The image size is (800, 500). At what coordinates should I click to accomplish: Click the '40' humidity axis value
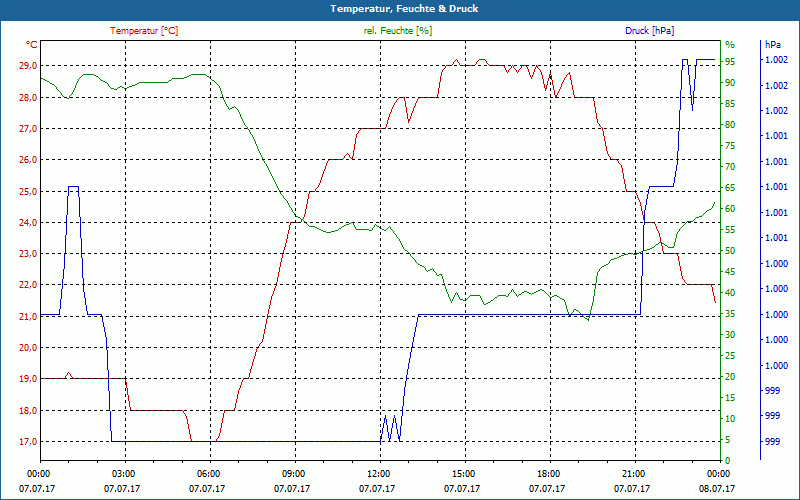pyautogui.click(x=730, y=293)
